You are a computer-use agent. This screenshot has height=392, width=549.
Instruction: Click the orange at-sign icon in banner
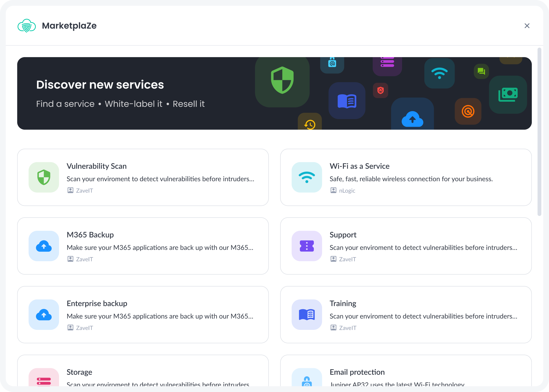click(468, 111)
